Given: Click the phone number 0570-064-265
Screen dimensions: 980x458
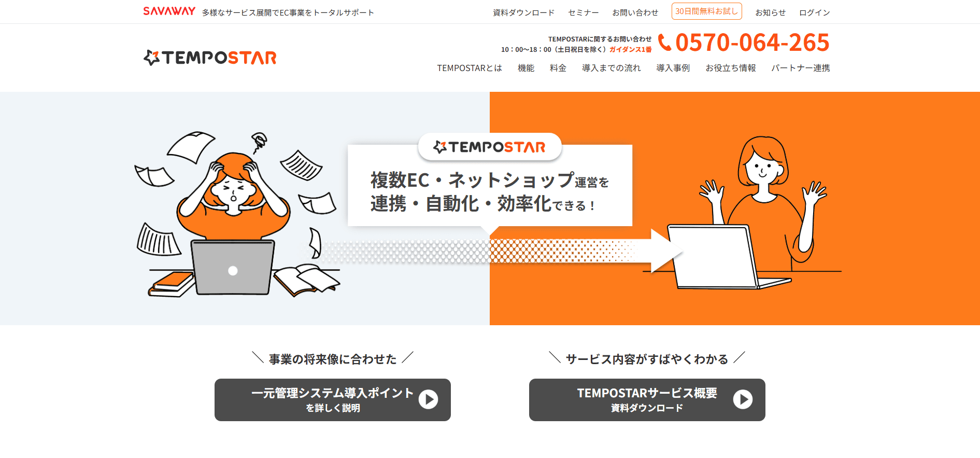Looking at the screenshot, I should pos(752,43).
